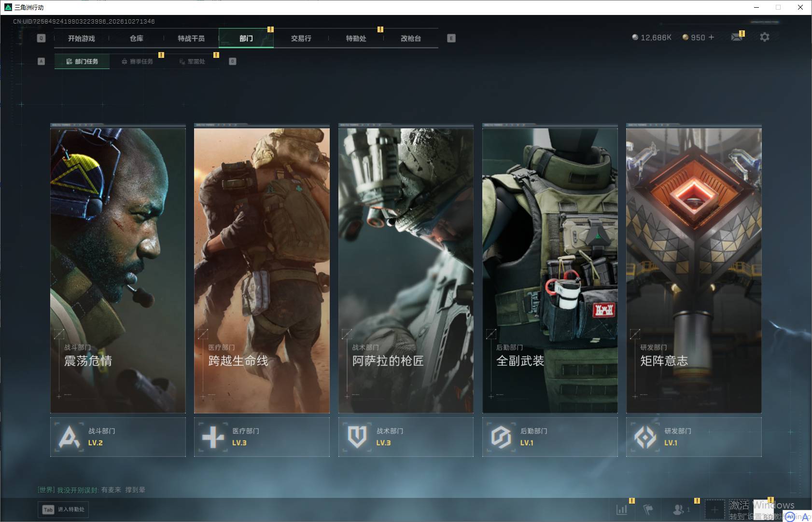Open the friends list icon
The image size is (812, 522).
[x=679, y=509]
